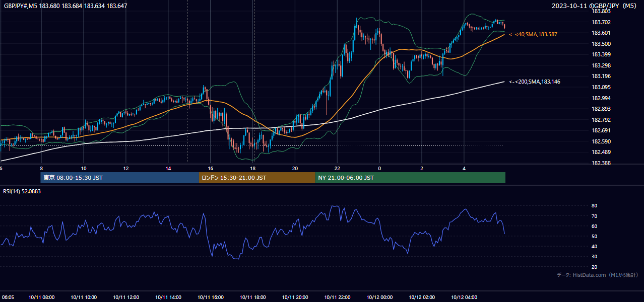The width and height of the screenshot is (644, 302).
Task: Click price axis label 183.196
Action: [601, 77]
